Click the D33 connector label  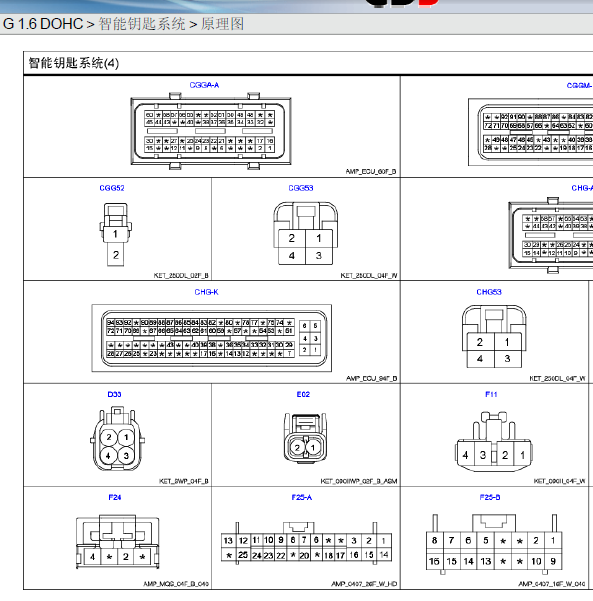point(114,394)
